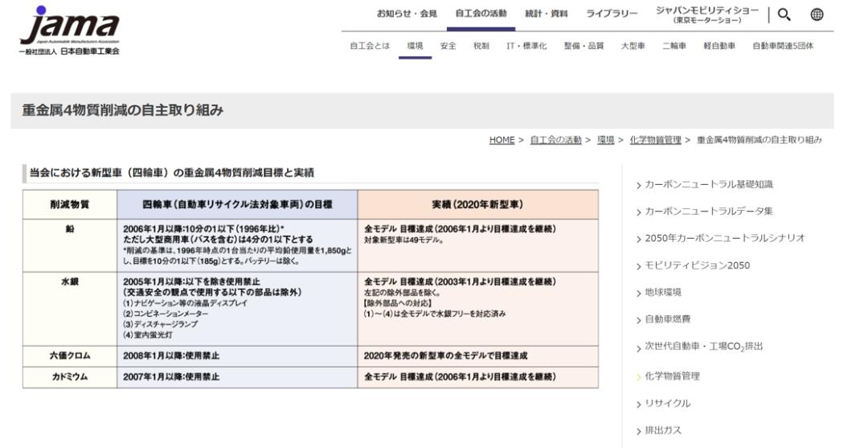Select 軽自動車 sub-navigation item

(719, 46)
